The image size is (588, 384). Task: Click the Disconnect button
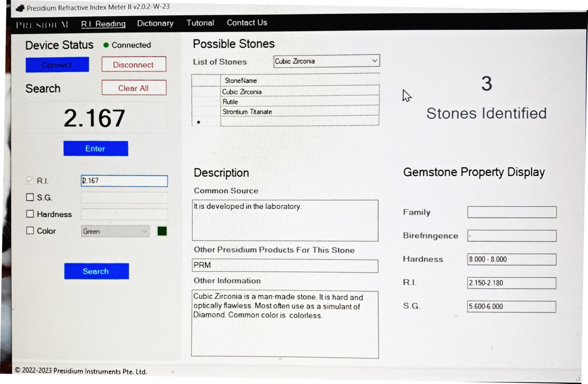pyautogui.click(x=134, y=64)
